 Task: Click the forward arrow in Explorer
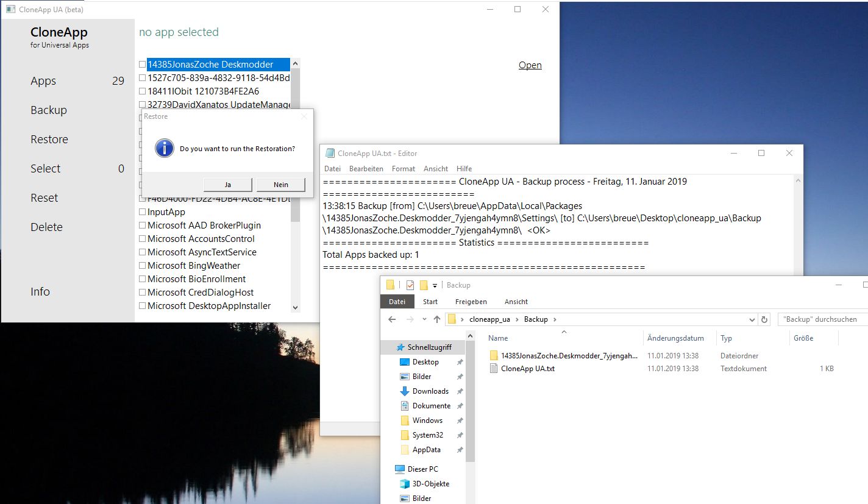coord(410,319)
